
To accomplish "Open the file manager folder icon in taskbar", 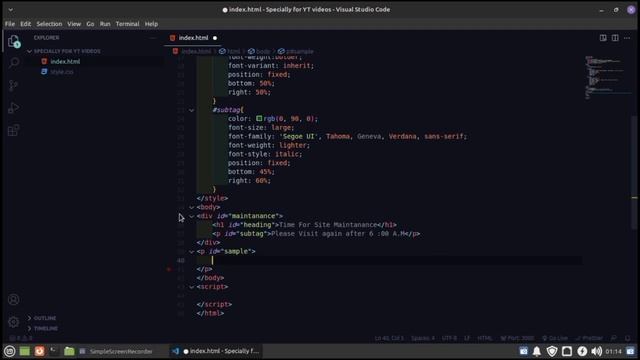I will [x=69, y=351].
